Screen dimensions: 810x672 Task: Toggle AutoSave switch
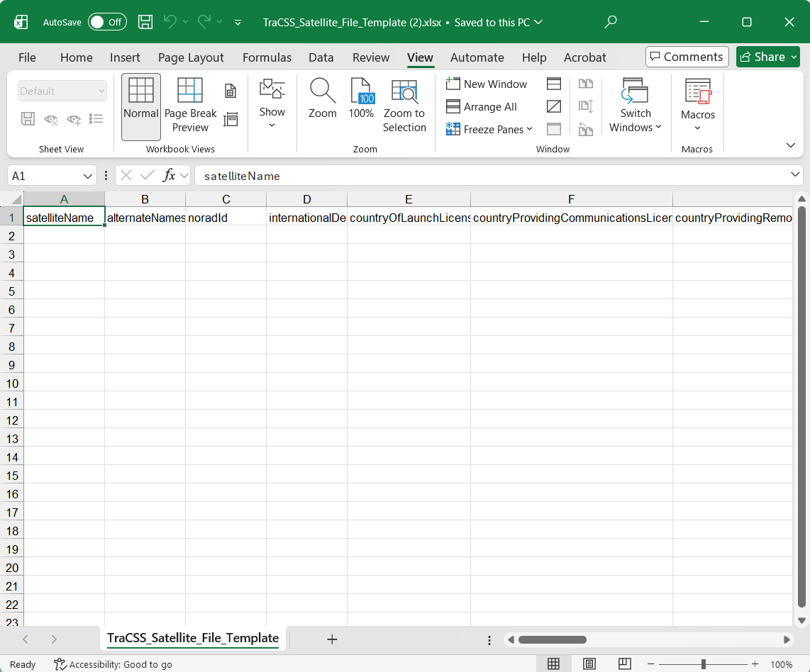[x=107, y=22]
